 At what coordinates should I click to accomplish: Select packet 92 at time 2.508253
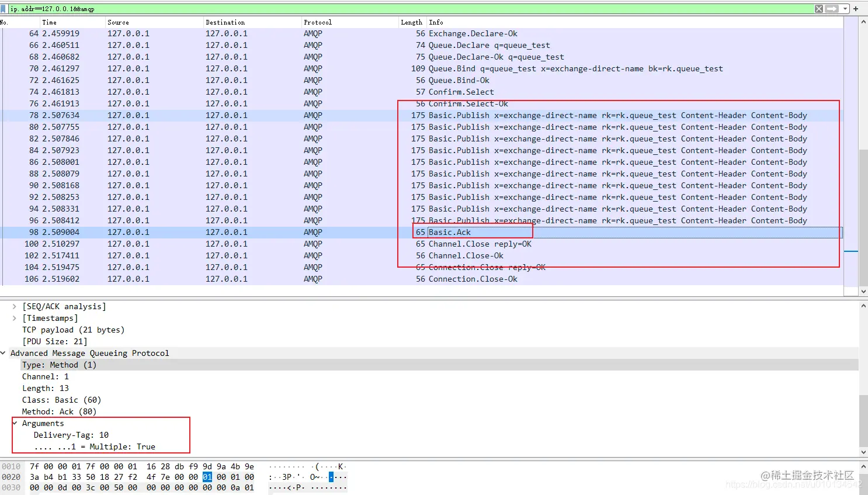click(x=422, y=198)
